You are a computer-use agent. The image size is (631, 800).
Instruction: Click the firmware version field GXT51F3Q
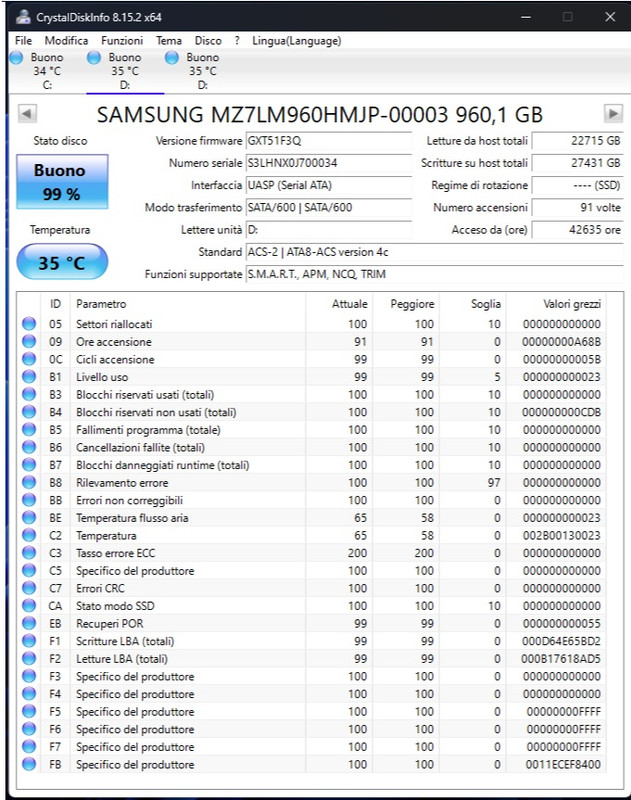[x=329, y=141]
